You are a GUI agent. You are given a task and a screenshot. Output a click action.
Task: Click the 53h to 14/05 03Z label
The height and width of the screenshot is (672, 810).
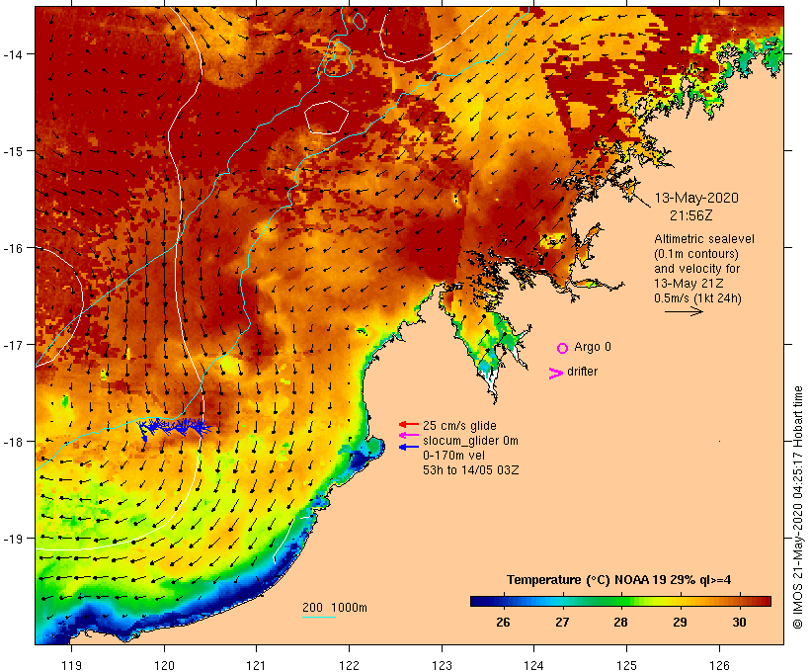tap(470, 469)
